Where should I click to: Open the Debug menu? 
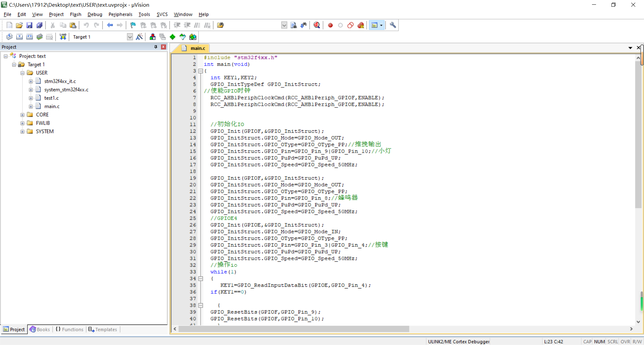point(95,14)
